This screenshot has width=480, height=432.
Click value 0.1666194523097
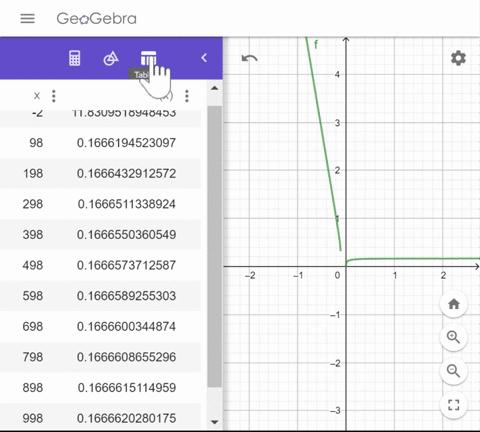126,143
